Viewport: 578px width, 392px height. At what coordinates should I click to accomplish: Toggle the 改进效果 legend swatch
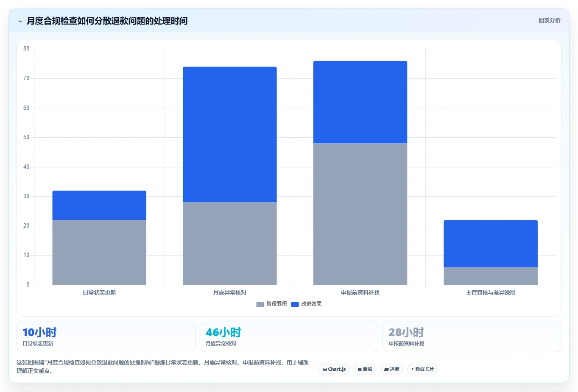[295, 304]
